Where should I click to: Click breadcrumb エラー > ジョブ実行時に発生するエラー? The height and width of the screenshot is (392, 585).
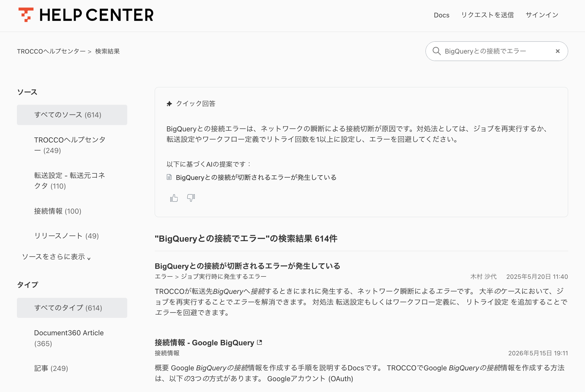[x=211, y=276]
